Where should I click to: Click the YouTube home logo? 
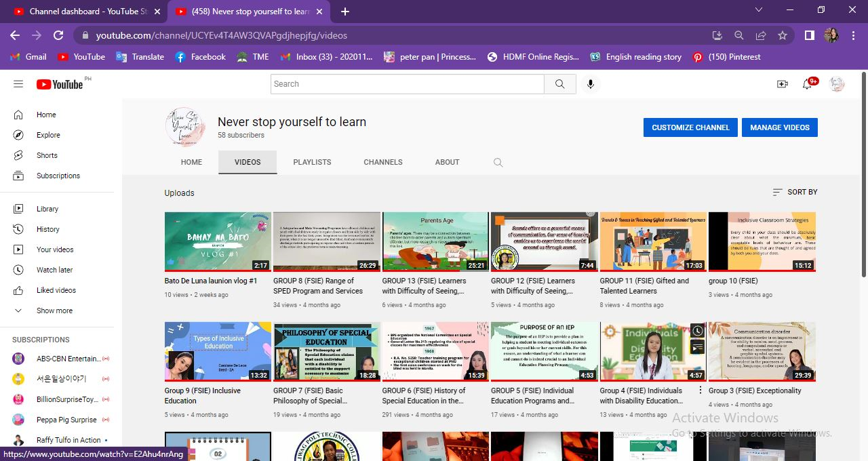(x=60, y=84)
